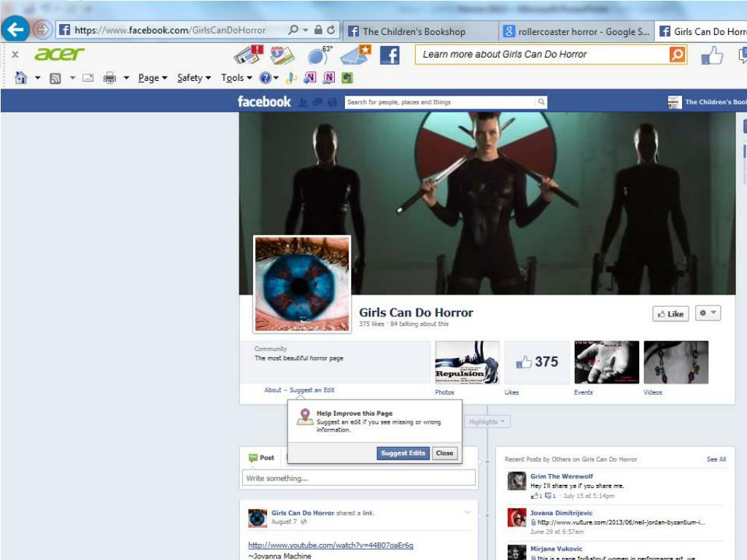Open Facebook friend requests icon
Image resolution: width=747 pixels, height=560 pixels.
click(303, 102)
